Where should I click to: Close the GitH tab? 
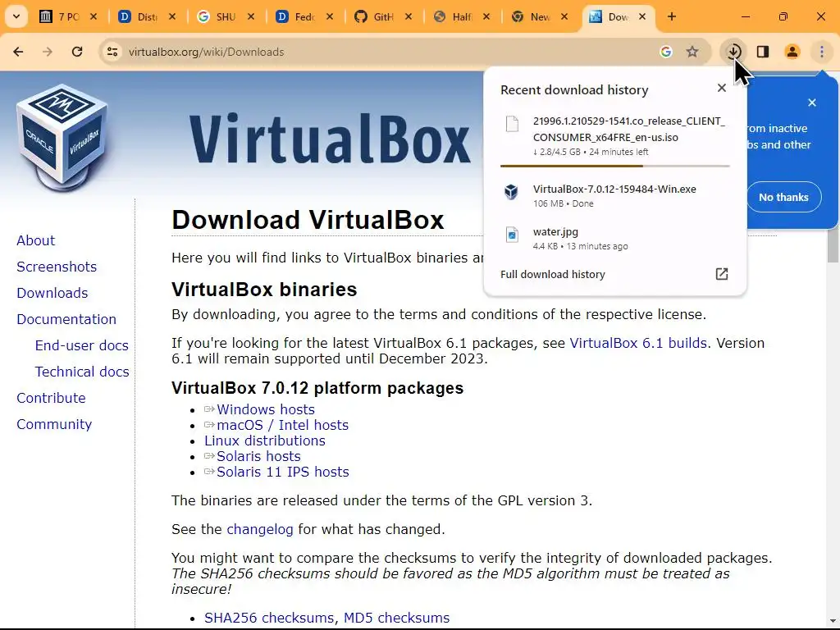click(x=409, y=16)
